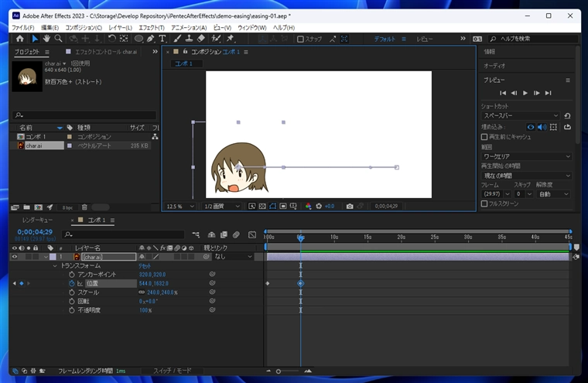Select the Rotation tool
Screen dimensions: 588x383
tap(111, 38)
